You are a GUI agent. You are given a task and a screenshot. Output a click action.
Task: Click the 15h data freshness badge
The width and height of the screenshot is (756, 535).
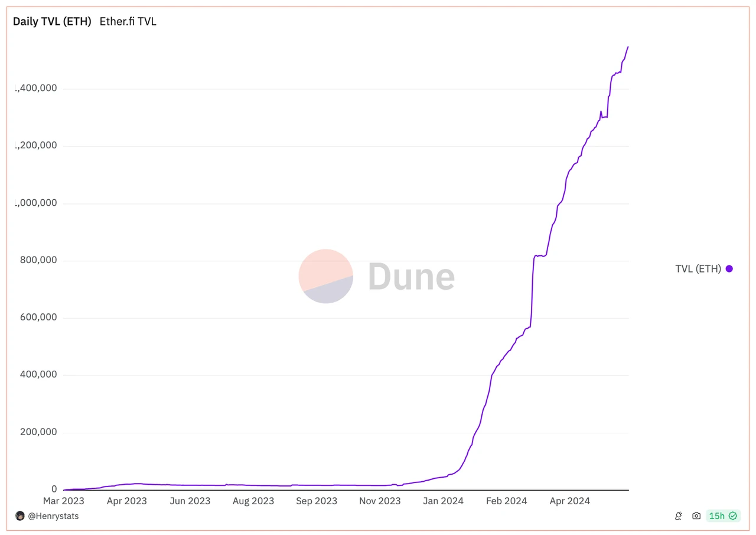[x=716, y=516]
